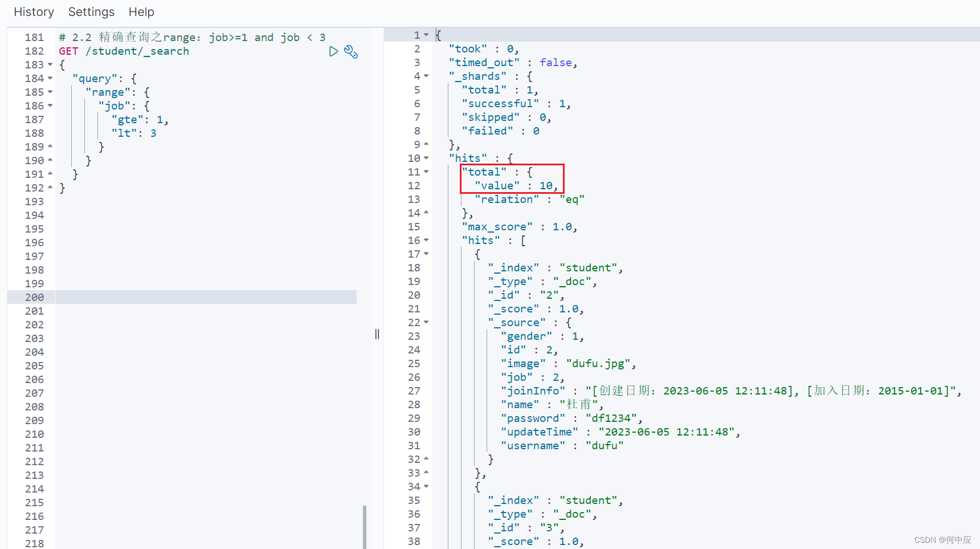Toggle fold marker at editor line 191
Screen dimensions: 980x549
(50, 174)
